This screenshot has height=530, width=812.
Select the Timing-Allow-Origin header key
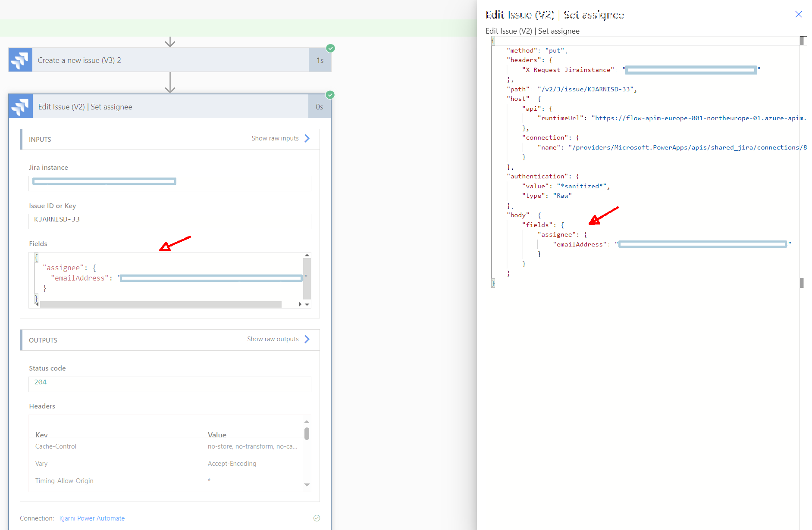(x=64, y=481)
